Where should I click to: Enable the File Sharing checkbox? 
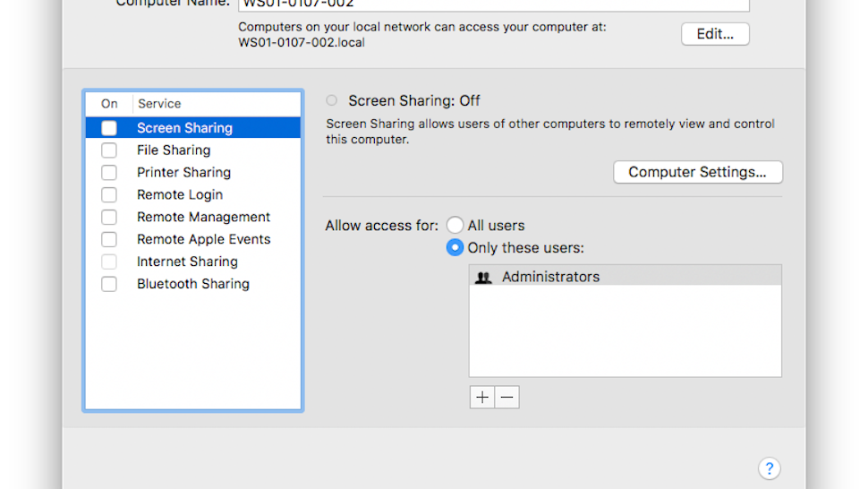[x=109, y=150]
